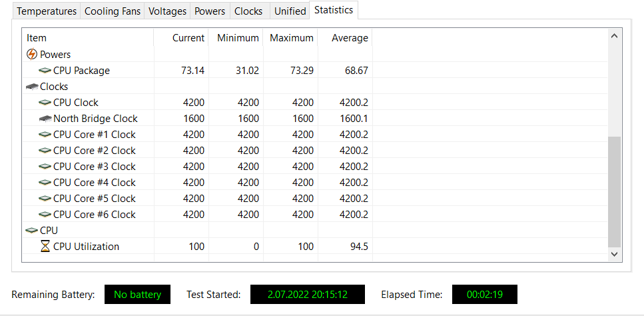The width and height of the screenshot is (644, 316).
Task: Click the Maximum column header
Action: 290,38
